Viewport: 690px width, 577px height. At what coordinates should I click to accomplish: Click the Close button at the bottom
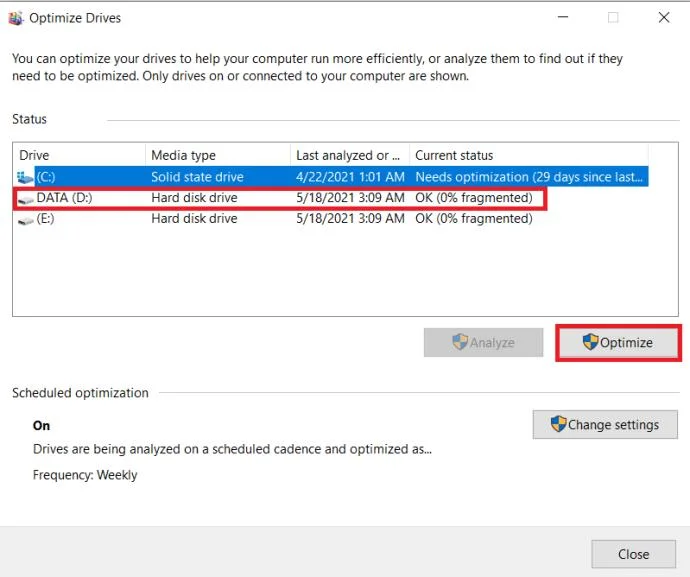634,554
